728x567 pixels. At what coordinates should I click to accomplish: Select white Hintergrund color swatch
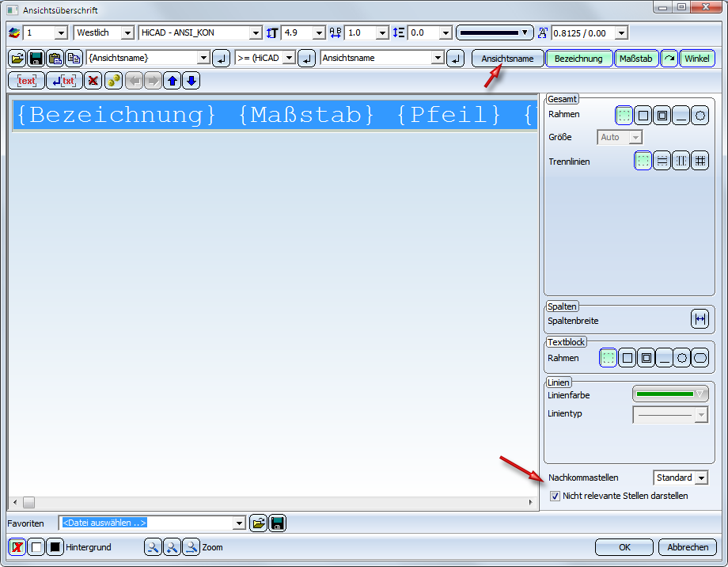click(x=36, y=547)
